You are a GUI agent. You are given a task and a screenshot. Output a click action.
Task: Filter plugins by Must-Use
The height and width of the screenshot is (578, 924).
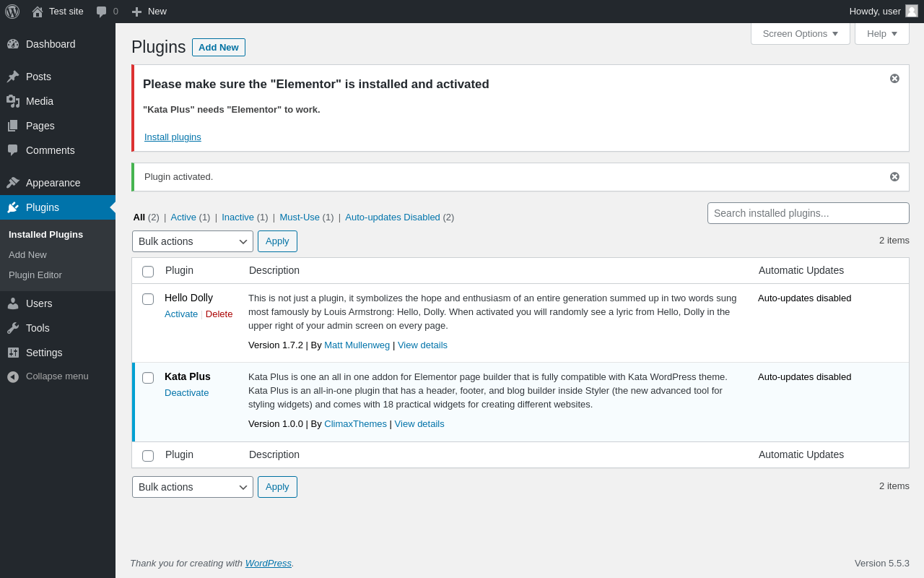[x=300, y=217]
